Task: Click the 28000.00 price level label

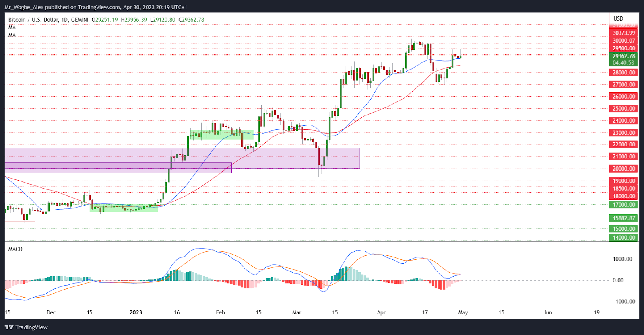Action: (x=623, y=73)
